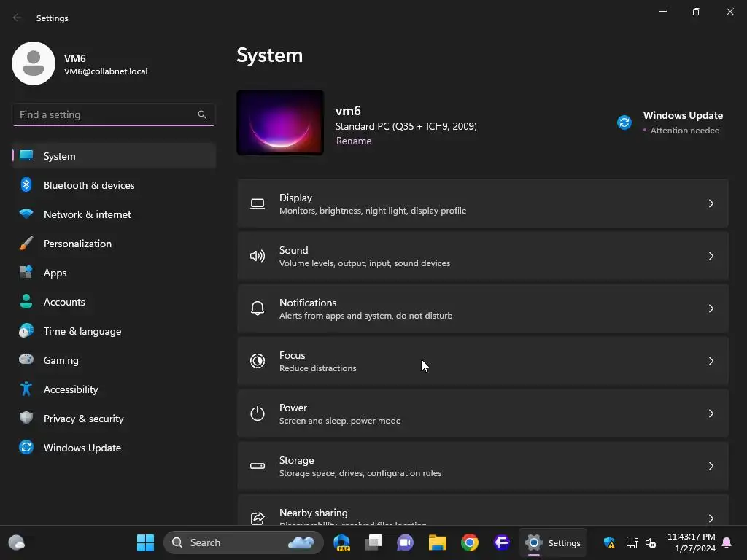This screenshot has width=747, height=560.
Task: Click the network tray icon
Action: click(x=632, y=542)
